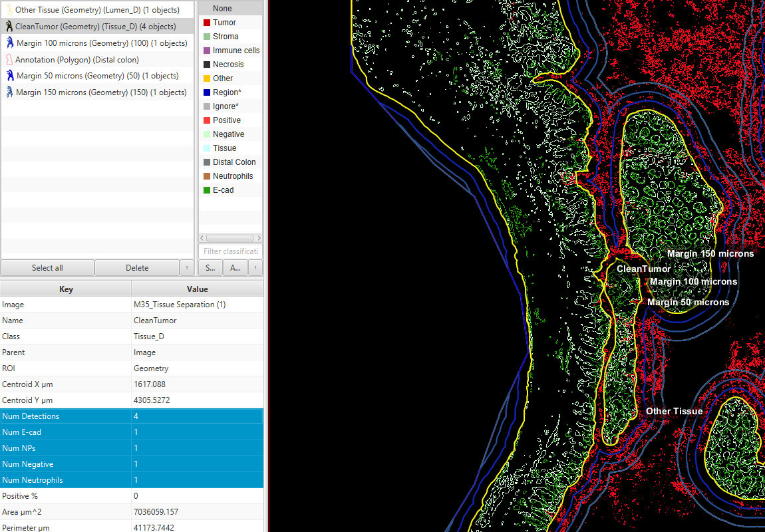Click the Filter classifications input field

tap(230, 251)
